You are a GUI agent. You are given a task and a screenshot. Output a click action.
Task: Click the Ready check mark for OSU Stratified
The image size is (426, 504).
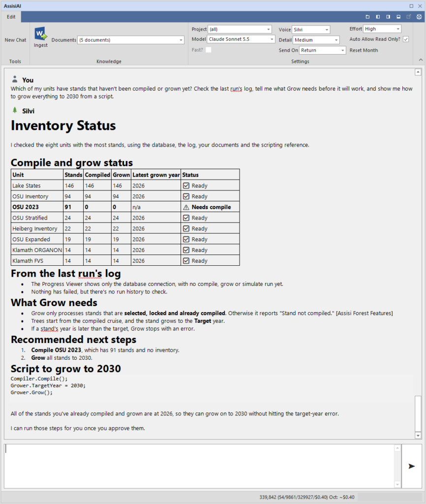(x=186, y=218)
